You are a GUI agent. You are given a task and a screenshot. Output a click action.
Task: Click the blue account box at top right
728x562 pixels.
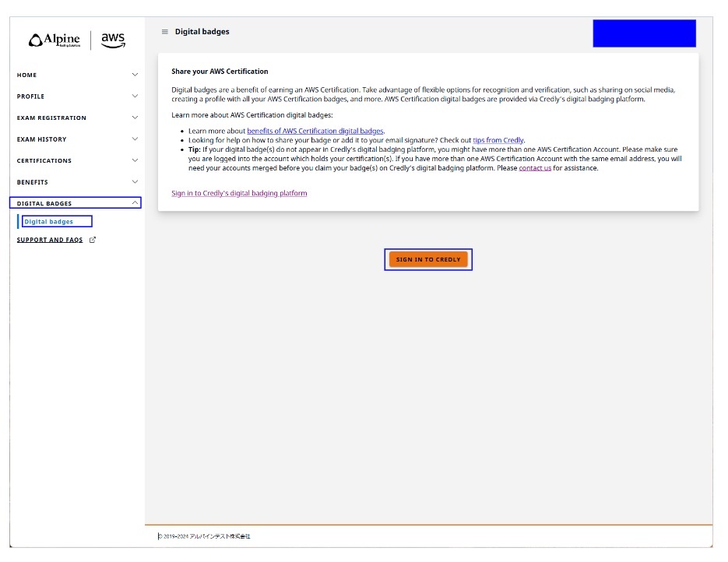pos(644,33)
